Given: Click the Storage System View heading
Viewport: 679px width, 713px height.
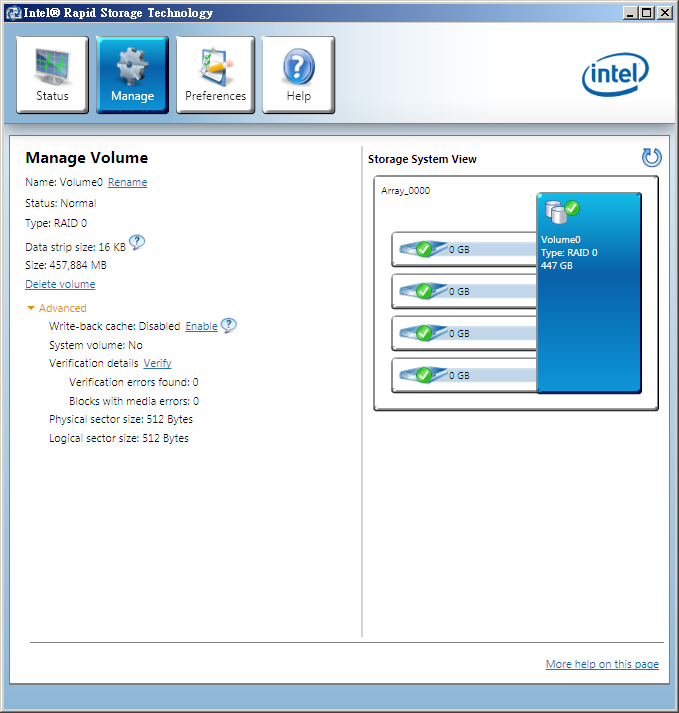Looking at the screenshot, I should (x=422, y=159).
